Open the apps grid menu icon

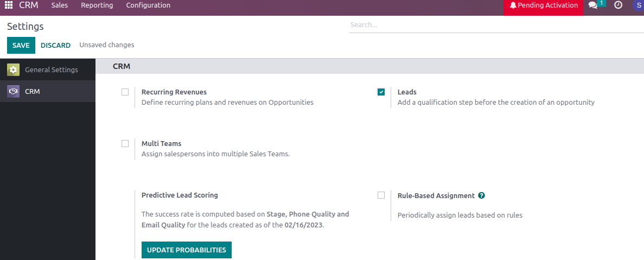pos(9,5)
